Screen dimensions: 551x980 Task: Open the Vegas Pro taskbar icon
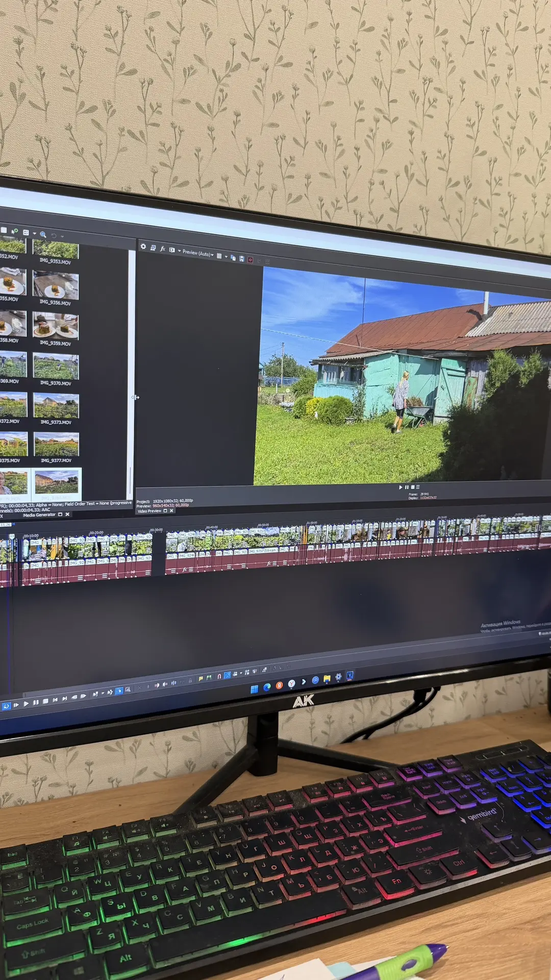point(350,675)
